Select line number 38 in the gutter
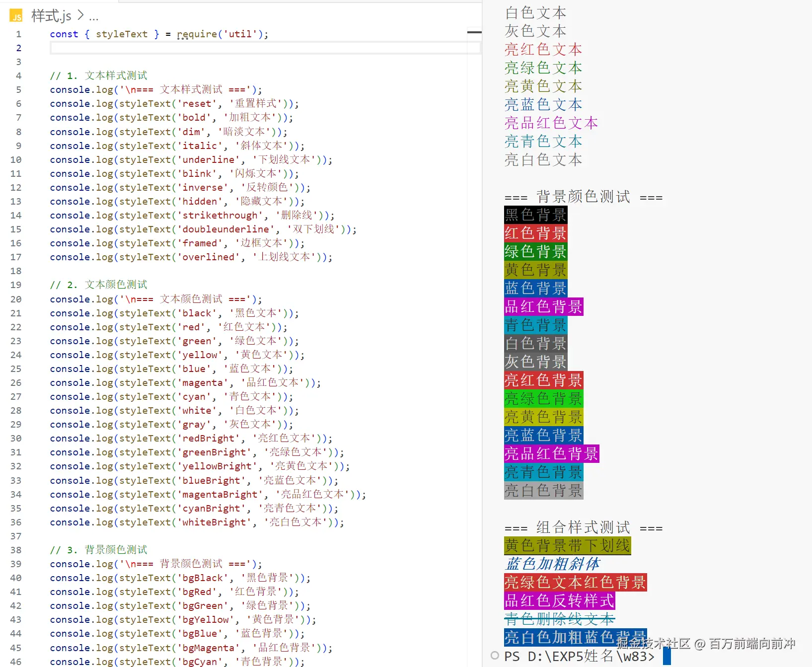Viewport: 812px width, 667px height. (x=16, y=550)
